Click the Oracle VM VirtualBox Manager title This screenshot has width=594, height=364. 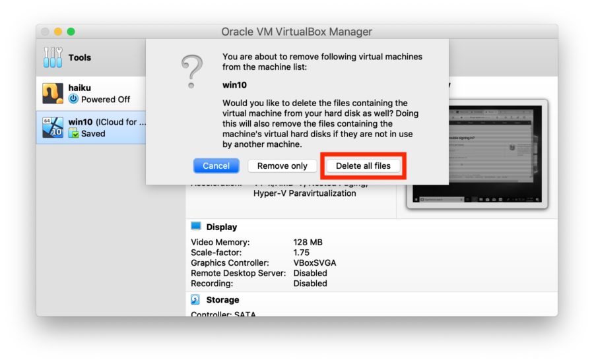pyautogui.click(x=296, y=32)
